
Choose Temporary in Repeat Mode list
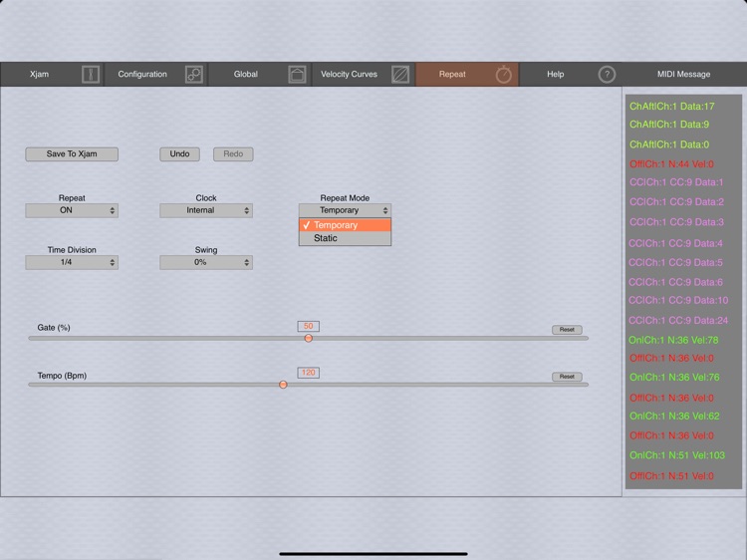[x=345, y=225]
